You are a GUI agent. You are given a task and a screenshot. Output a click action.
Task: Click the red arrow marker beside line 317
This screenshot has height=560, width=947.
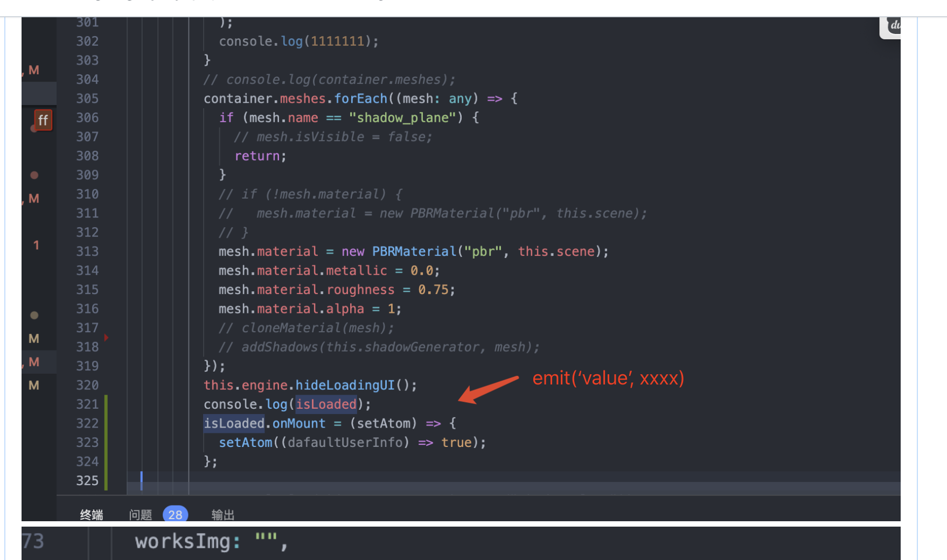pyautogui.click(x=106, y=338)
